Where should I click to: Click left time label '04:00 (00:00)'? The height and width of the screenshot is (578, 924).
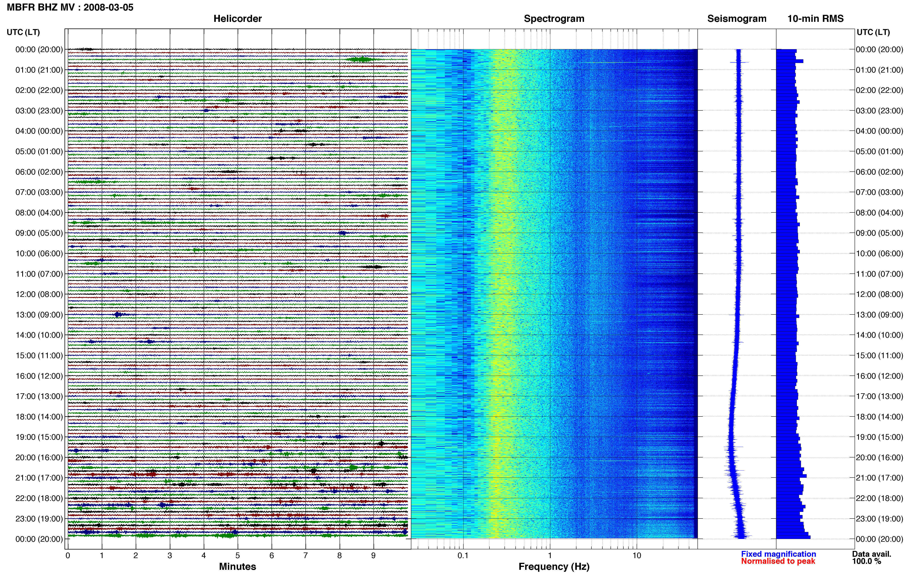coord(39,131)
